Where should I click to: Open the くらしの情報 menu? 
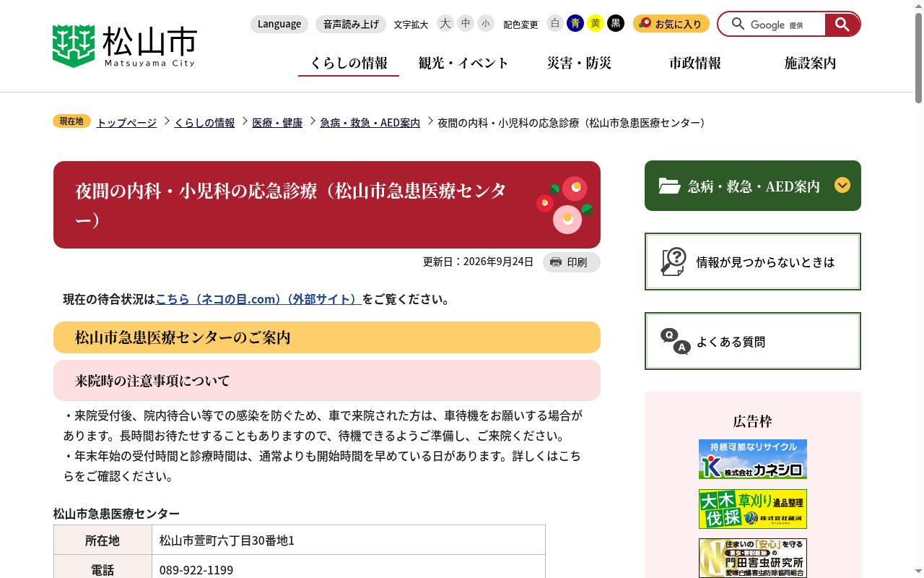(349, 63)
